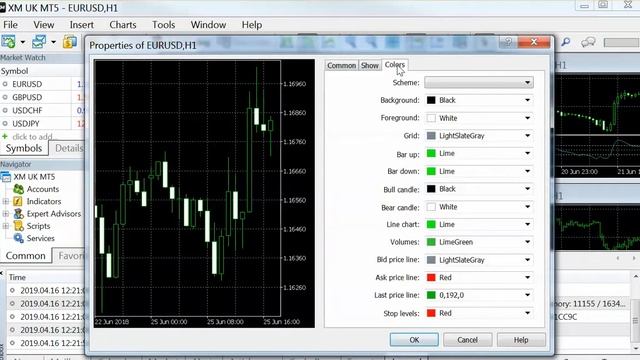Switch to the Common tab in Properties
The height and width of the screenshot is (360, 640).
click(x=341, y=65)
